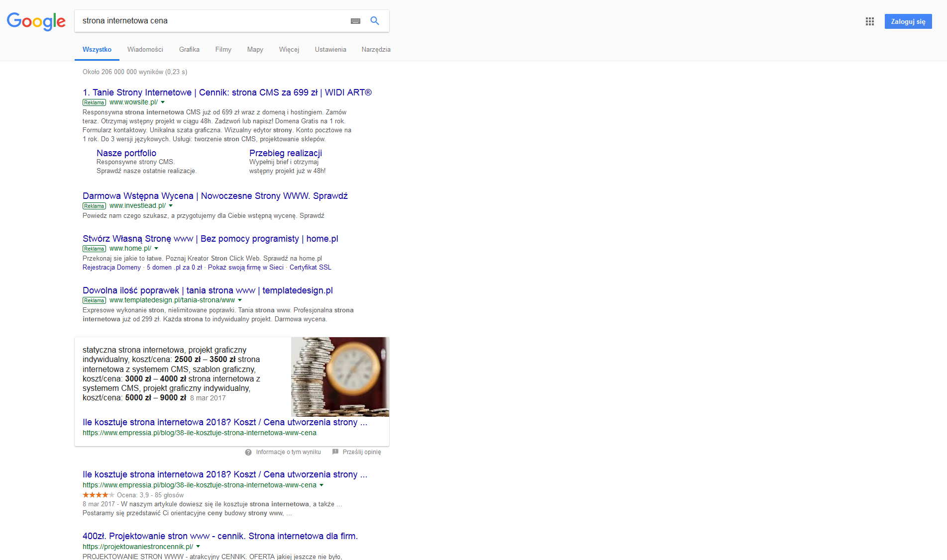The image size is (947, 560).
Task: Switch to the Mapy tab
Action: tap(255, 49)
